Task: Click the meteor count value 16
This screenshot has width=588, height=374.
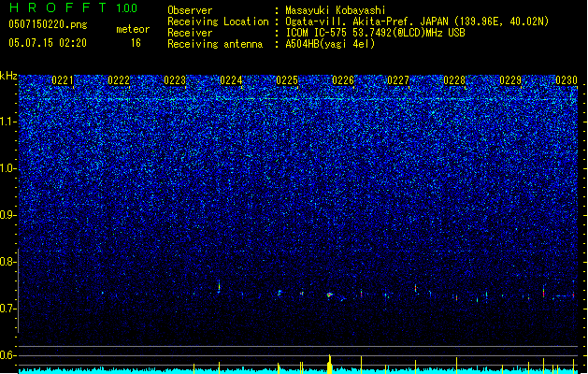Action: tap(136, 43)
